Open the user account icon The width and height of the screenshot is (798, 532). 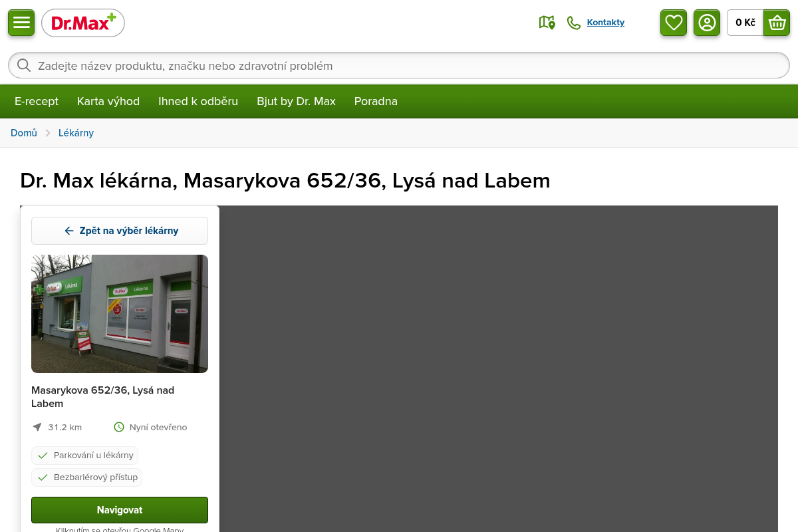tap(707, 23)
